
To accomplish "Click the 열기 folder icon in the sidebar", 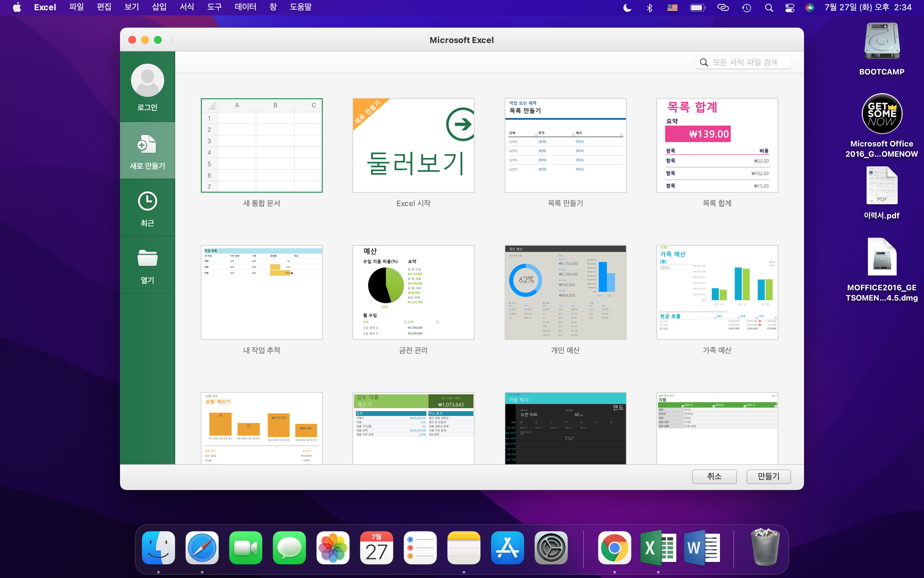I will [147, 258].
